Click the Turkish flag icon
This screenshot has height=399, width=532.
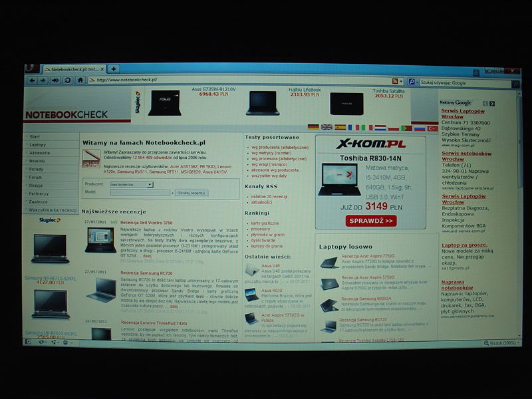(x=432, y=128)
